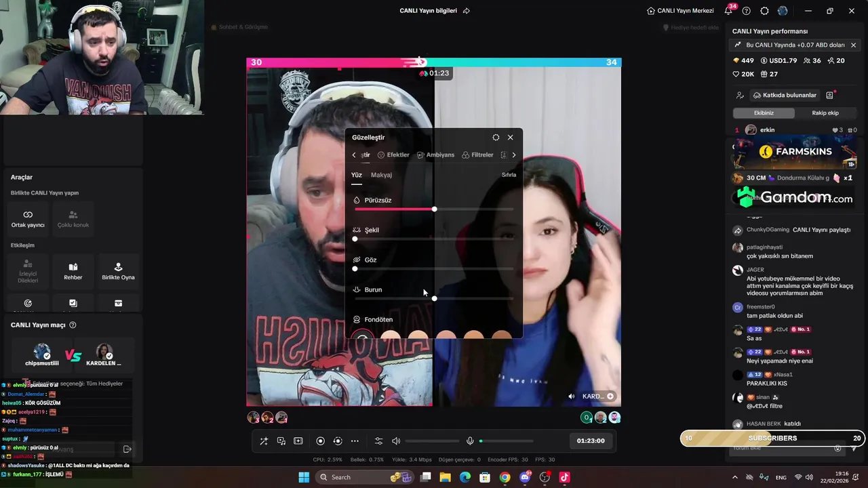Select chipsmustiiii in the match panel
868x488 pixels.
pos(42,355)
